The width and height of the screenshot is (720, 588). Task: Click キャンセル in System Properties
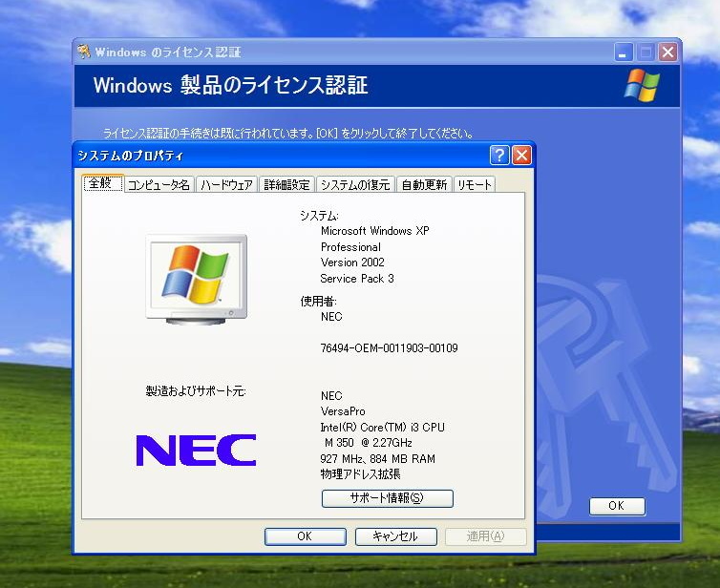pyautogui.click(x=396, y=536)
